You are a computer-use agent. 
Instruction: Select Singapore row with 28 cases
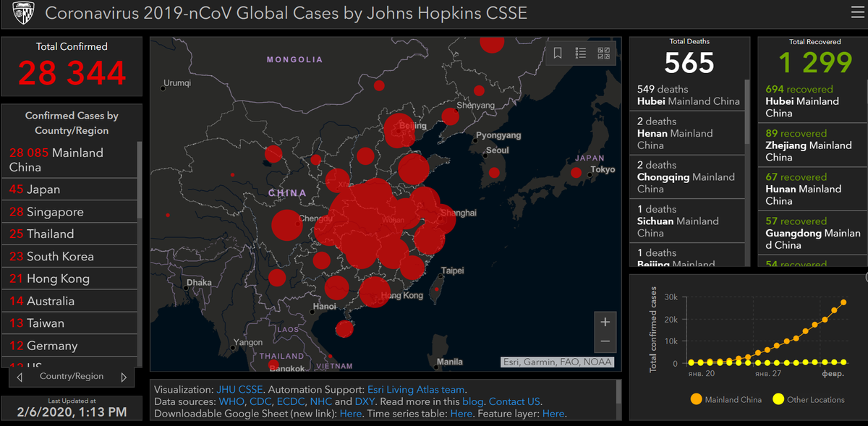pyautogui.click(x=69, y=212)
